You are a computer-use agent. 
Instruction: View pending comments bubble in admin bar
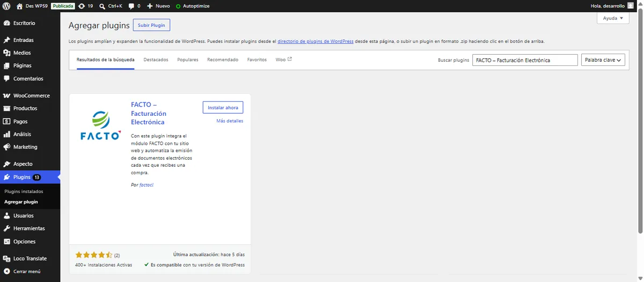pos(135,6)
